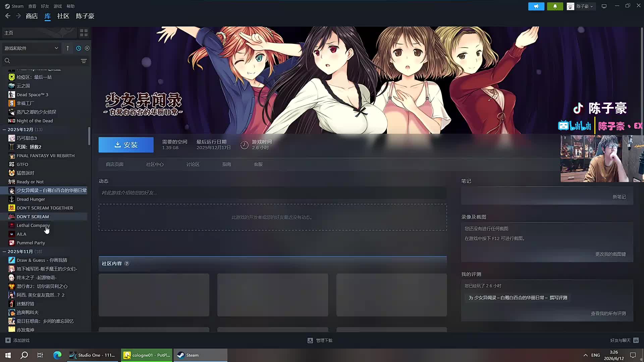Screen dimensions: 644x362
Task: Switch to PotPlayer cologne01 taskbar window
Action: [147, 355]
